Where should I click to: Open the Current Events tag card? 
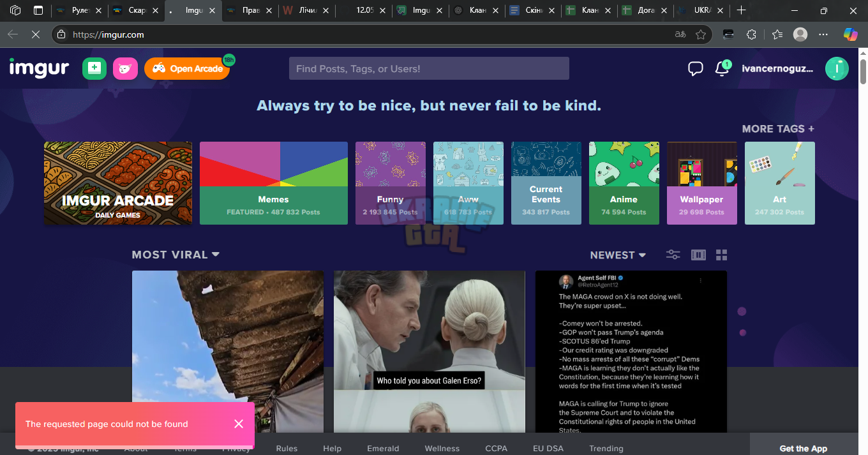click(x=546, y=183)
